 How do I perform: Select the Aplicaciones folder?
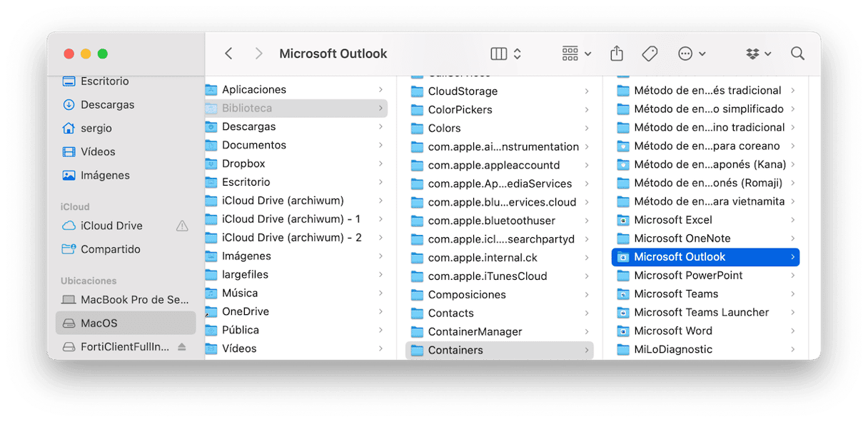[x=295, y=90]
